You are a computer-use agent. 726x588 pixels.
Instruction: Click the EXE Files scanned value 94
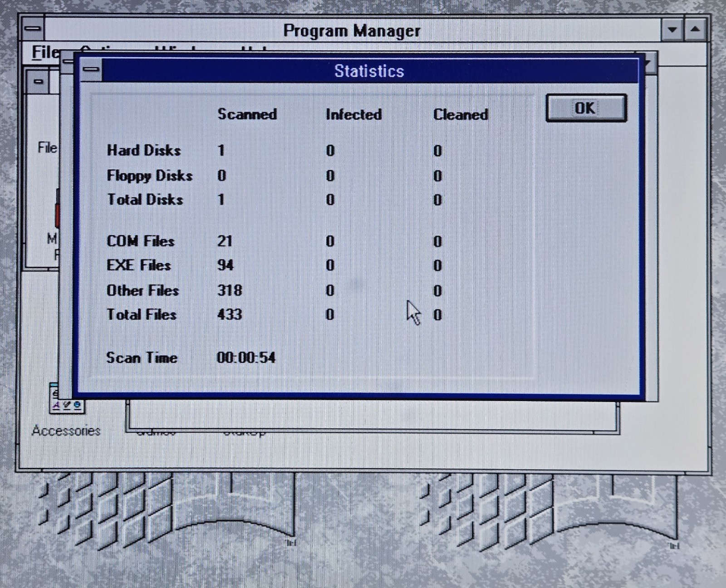click(226, 265)
